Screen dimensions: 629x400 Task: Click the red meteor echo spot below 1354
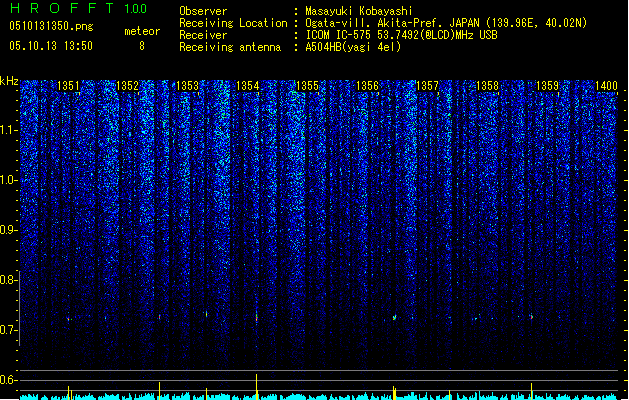coord(257,317)
